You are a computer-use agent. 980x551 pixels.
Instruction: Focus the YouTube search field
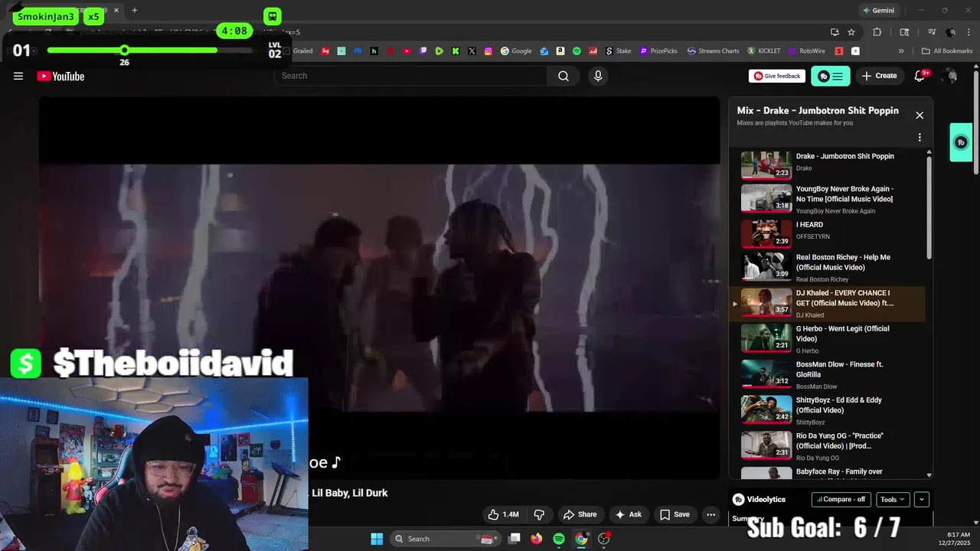pyautogui.click(x=410, y=76)
